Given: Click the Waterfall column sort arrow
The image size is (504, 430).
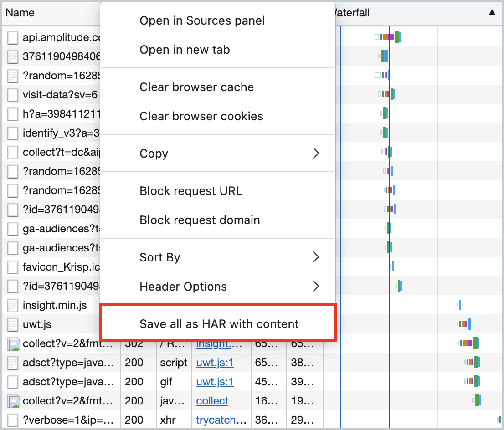Looking at the screenshot, I should coord(492,13).
